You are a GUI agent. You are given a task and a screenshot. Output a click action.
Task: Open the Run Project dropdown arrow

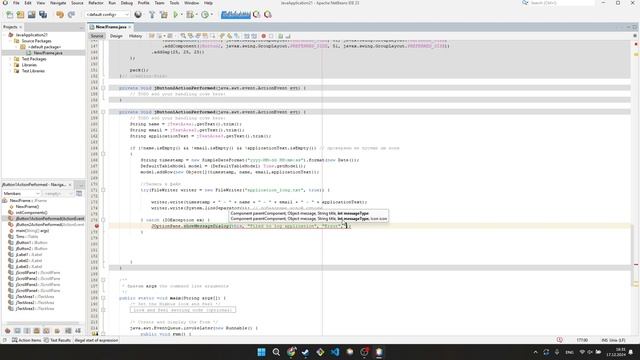pyautogui.click(x=181, y=15)
